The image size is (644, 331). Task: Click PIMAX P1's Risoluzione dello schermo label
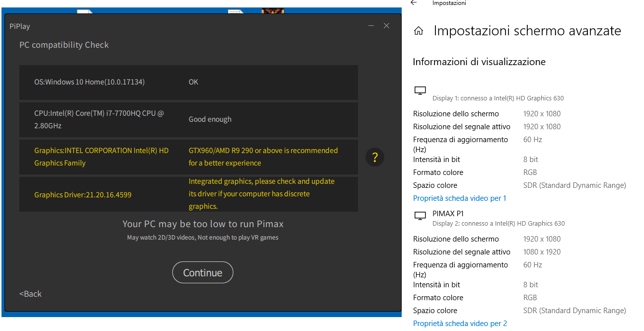[456, 239]
